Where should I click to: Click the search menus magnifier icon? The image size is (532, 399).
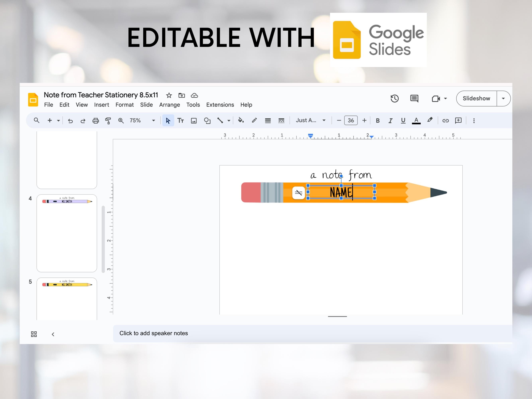tap(37, 120)
